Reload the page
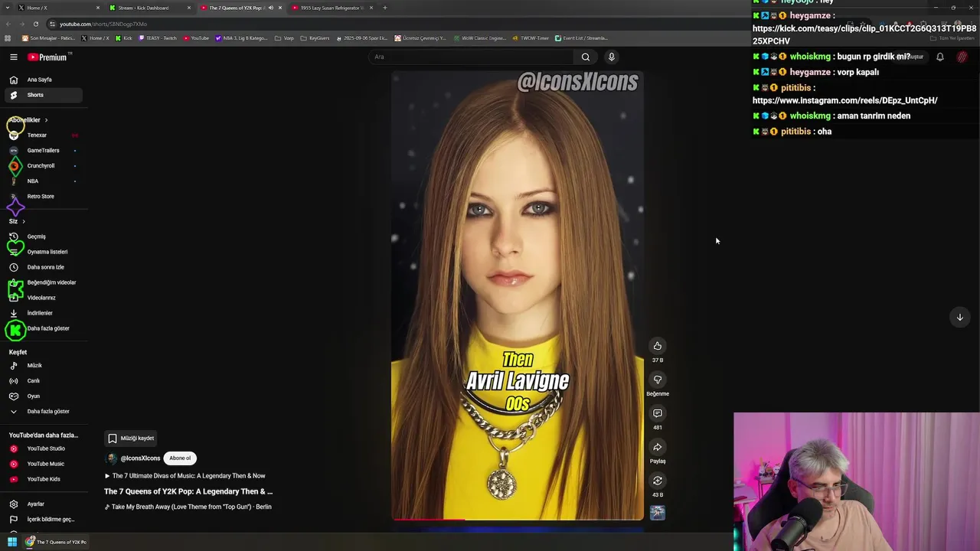 [x=35, y=24]
